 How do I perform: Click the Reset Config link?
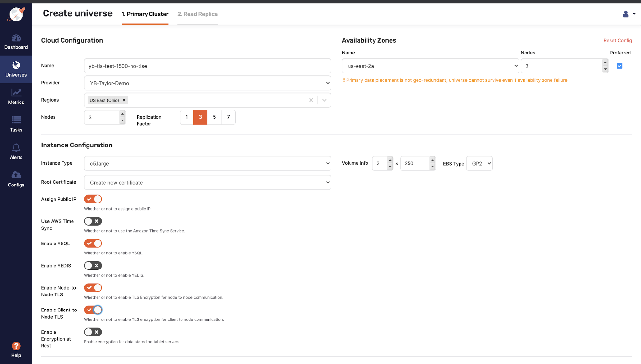point(617,40)
